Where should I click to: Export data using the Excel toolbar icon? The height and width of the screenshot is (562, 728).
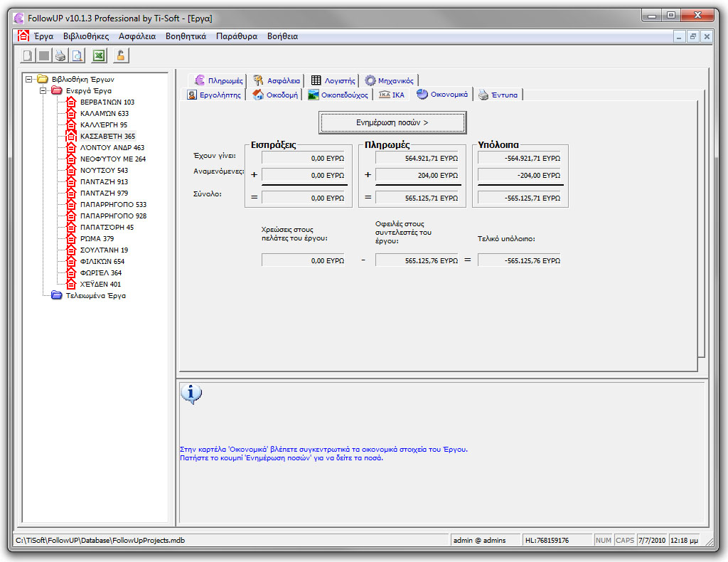click(98, 55)
